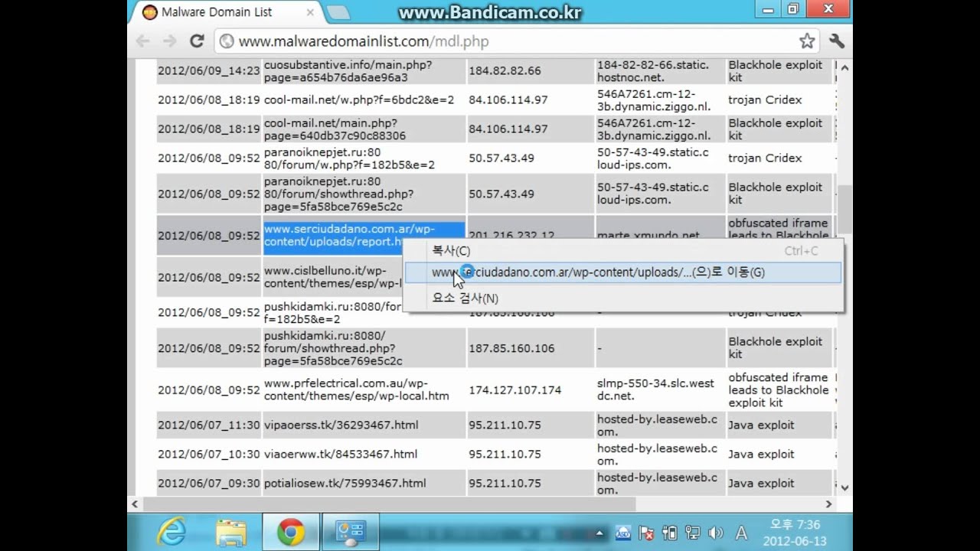
Task: Click vipaoerss.tk/36293467.html cell
Action: coord(364,425)
